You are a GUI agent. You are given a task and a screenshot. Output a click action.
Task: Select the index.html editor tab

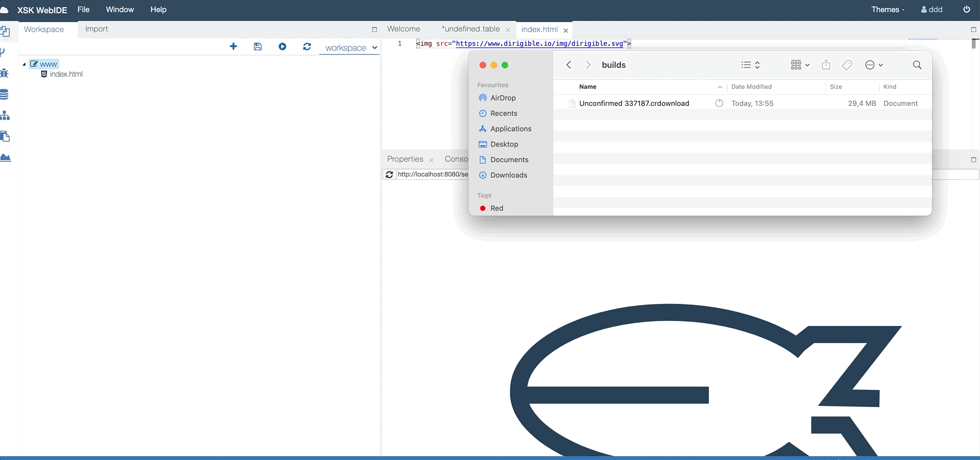point(540,30)
